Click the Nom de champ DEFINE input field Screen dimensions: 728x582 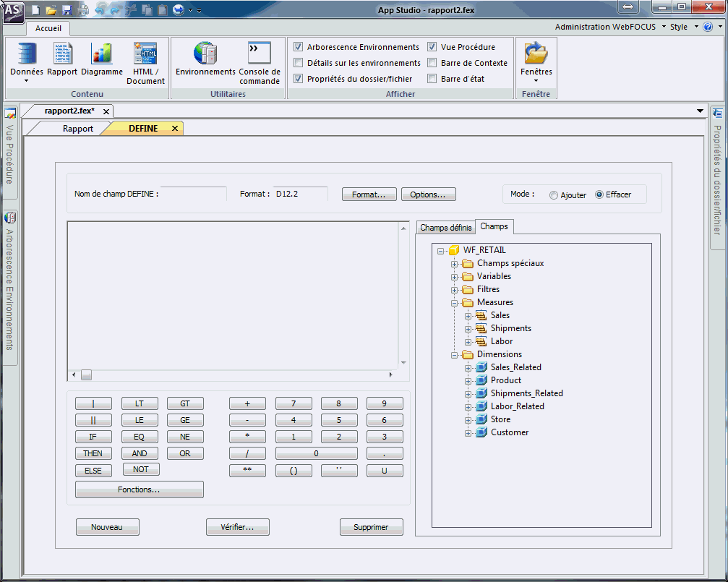click(194, 194)
